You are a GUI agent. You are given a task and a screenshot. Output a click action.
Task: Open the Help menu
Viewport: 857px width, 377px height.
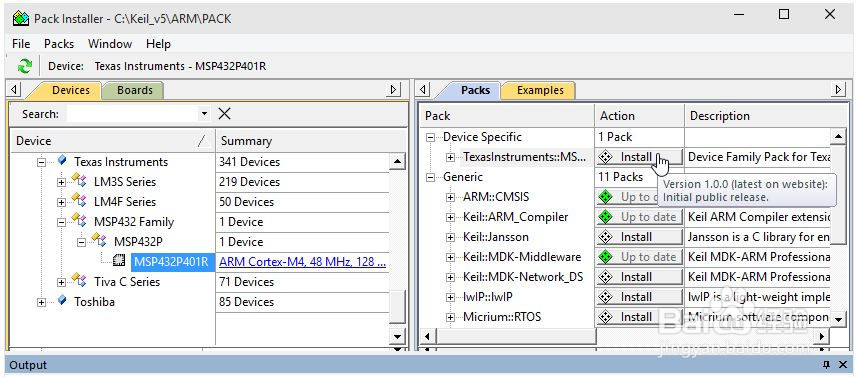pos(159,44)
